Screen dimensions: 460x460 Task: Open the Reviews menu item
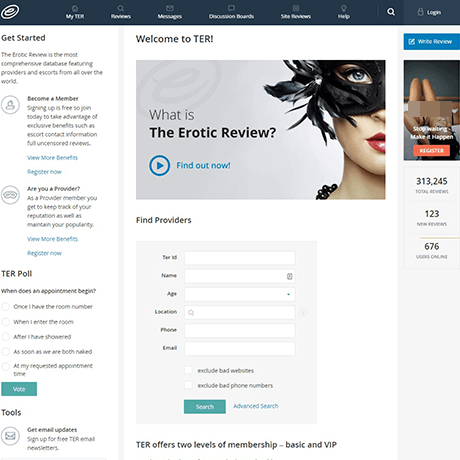(x=121, y=12)
